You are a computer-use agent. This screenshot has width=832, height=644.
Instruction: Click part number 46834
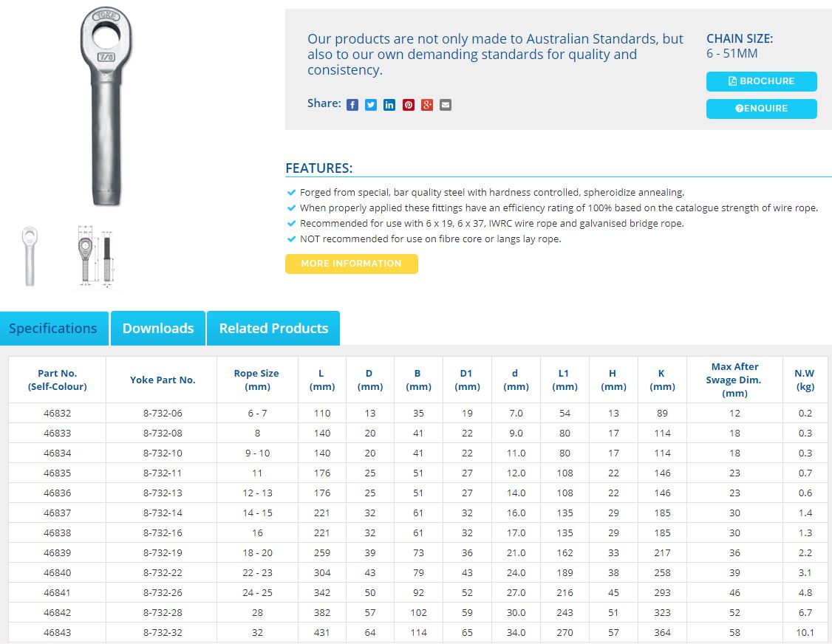[x=58, y=453]
